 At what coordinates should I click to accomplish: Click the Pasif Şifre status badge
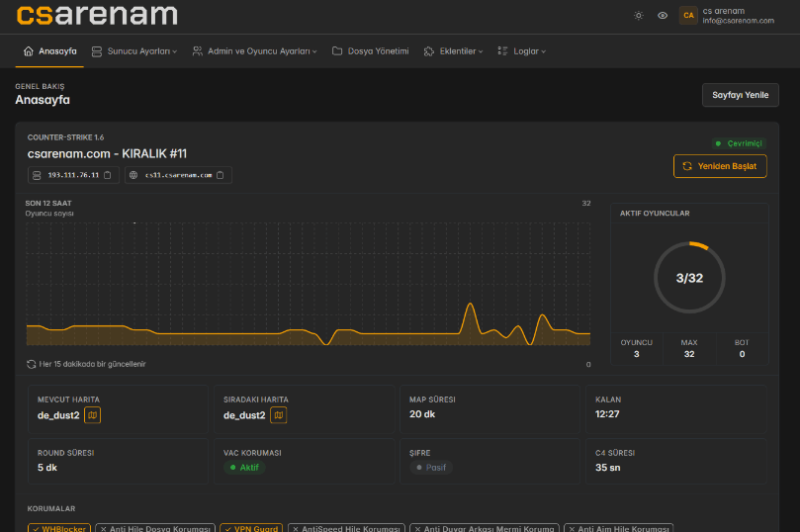[431, 467]
